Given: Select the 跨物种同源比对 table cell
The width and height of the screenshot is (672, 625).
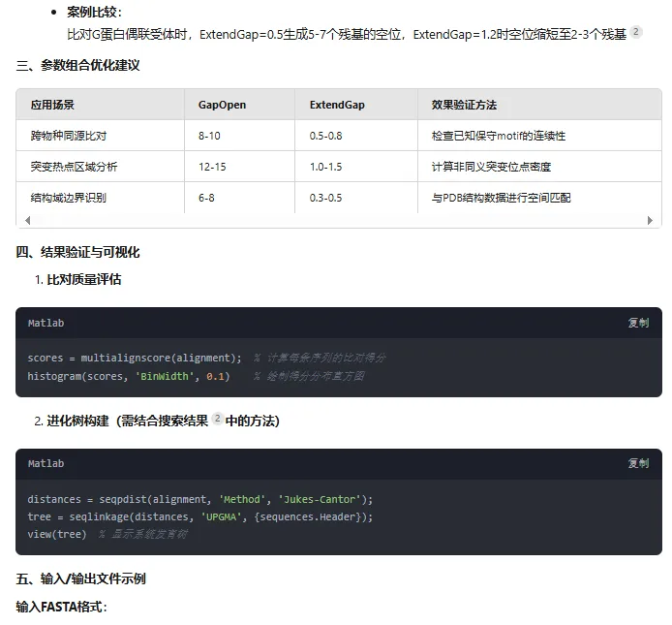Looking at the screenshot, I should click(68, 136).
